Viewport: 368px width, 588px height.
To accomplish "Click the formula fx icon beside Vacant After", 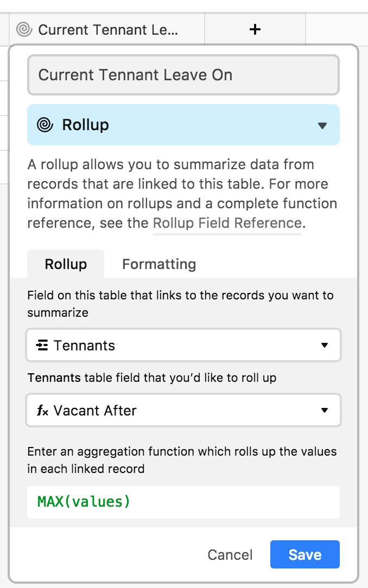I will click(x=42, y=410).
